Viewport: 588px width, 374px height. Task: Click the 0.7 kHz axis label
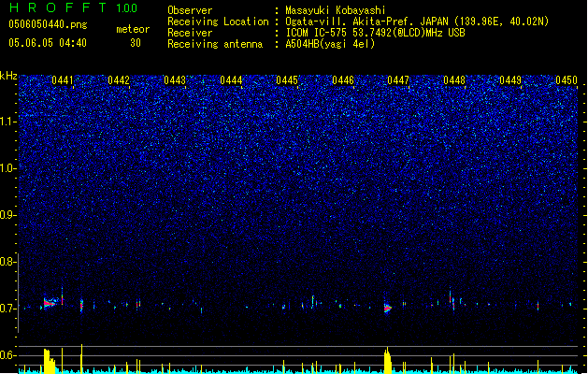tap(7, 309)
